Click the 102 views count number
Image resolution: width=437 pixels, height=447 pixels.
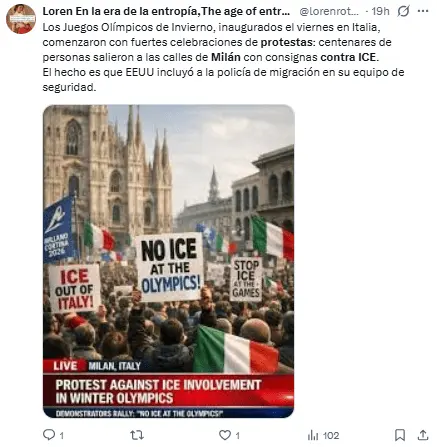[331, 435]
